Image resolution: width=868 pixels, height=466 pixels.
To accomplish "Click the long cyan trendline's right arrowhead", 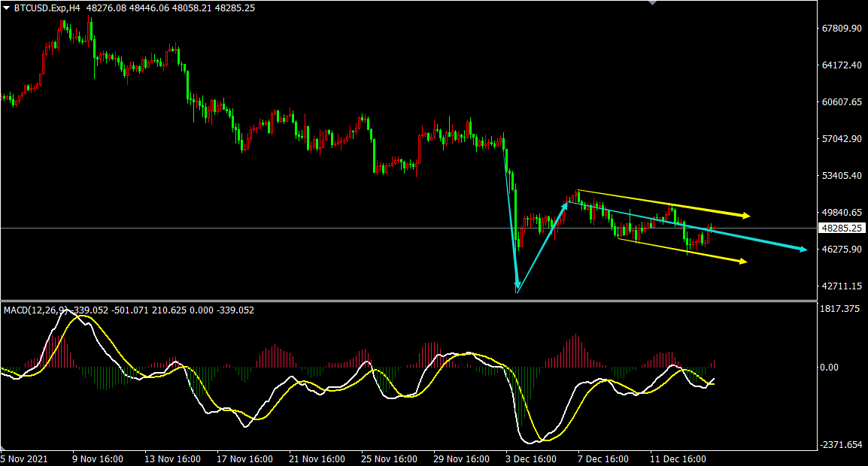I will pyautogui.click(x=803, y=250).
